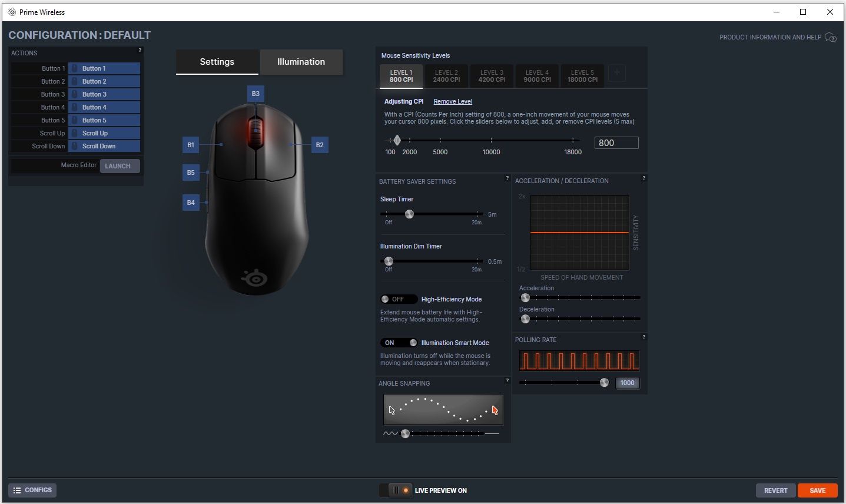Click the B1 mouse button label
This screenshot has width=846, height=504.
tap(191, 145)
